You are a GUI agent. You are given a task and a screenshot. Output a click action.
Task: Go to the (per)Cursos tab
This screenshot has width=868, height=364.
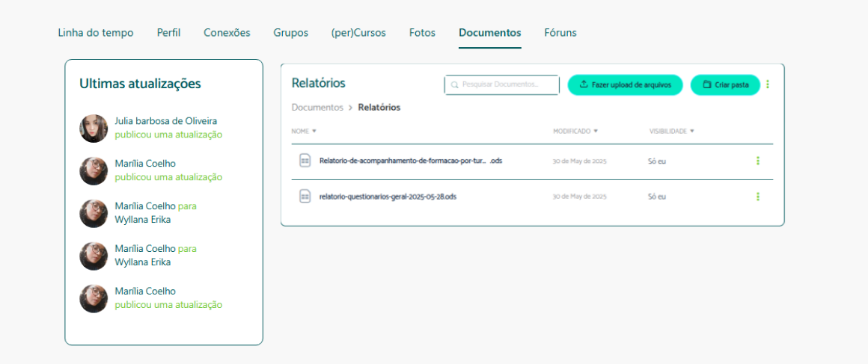pos(358,33)
